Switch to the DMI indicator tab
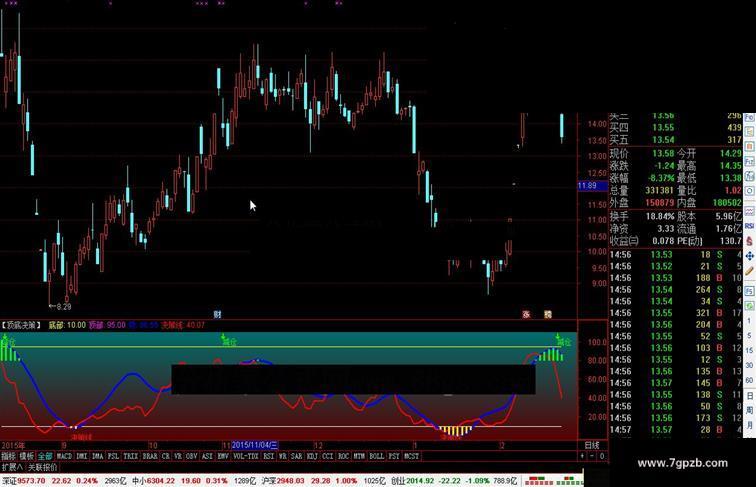Viewport: 756px width, 487px height. [x=82, y=456]
